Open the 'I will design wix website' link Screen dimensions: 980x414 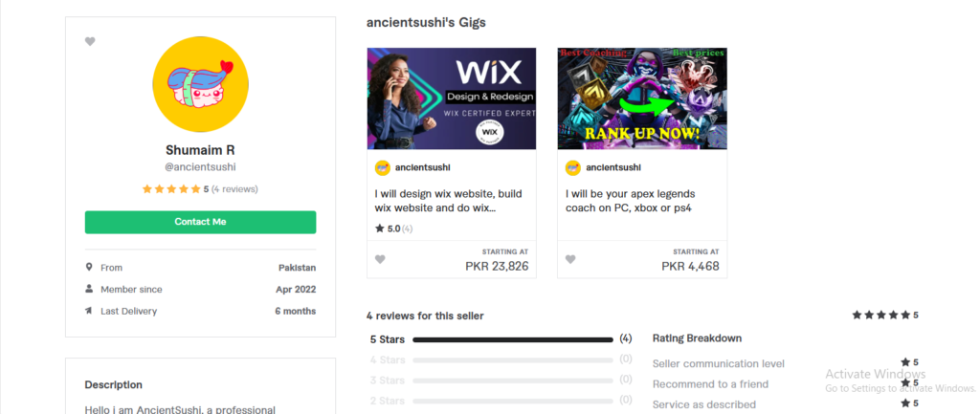click(x=448, y=201)
